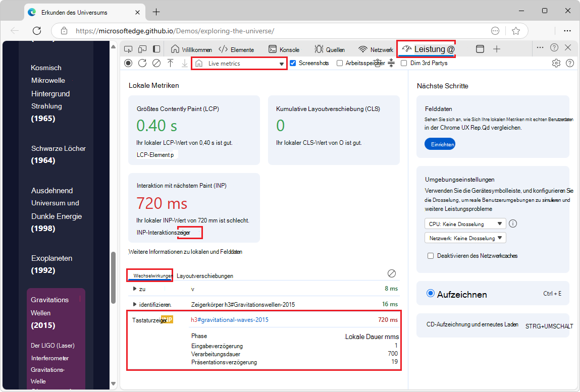This screenshot has height=392, width=580.
Task: Enable the Arbeitsspeicher checkbox
Action: pyautogui.click(x=340, y=63)
